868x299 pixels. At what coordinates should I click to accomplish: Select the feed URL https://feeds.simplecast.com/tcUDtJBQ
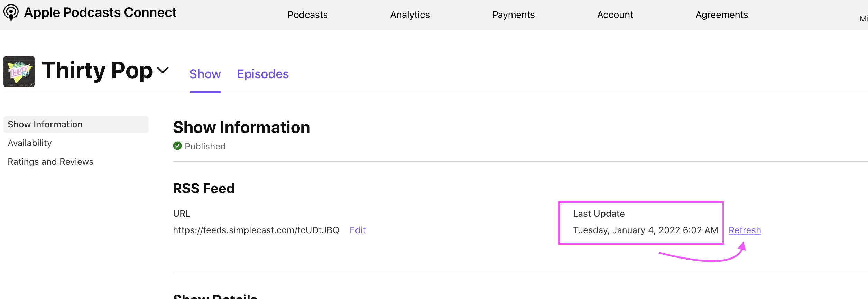pos(256,230)
